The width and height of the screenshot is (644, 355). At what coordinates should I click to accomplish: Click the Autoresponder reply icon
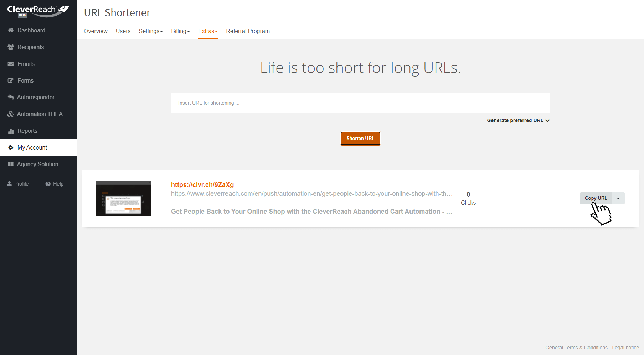tap(11, 97)
